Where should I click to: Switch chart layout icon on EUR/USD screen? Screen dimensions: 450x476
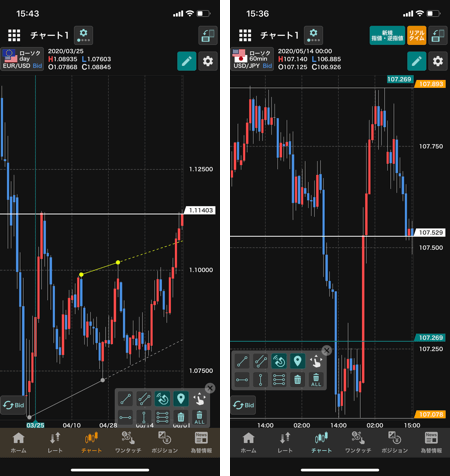tap(208, 35)
